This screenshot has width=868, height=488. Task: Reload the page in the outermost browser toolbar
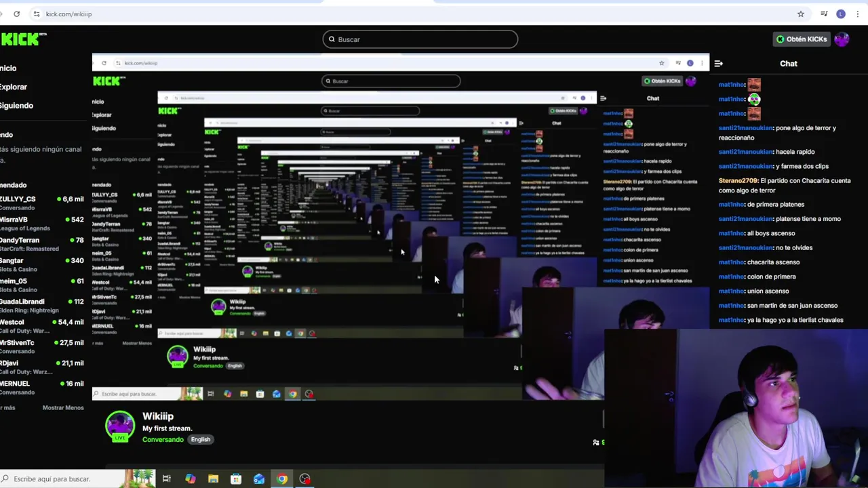(x=16, y=14)
